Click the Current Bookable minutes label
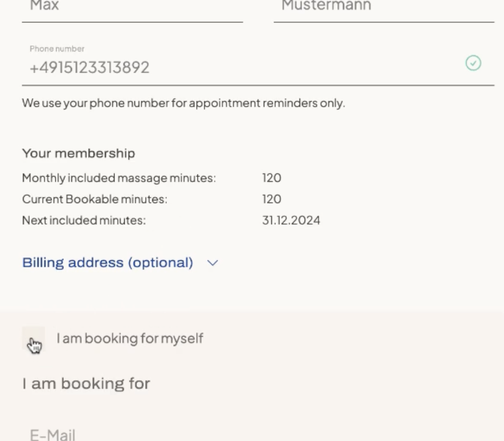 [x=95, y=200]
